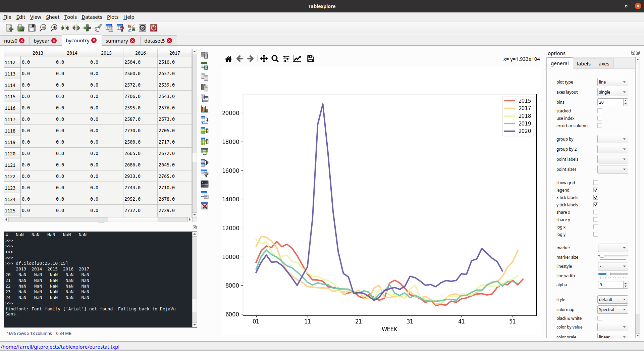The width and height of the screenshot is (644, 351).
Task: Click the expand column width icon
Action: (76, 28)
